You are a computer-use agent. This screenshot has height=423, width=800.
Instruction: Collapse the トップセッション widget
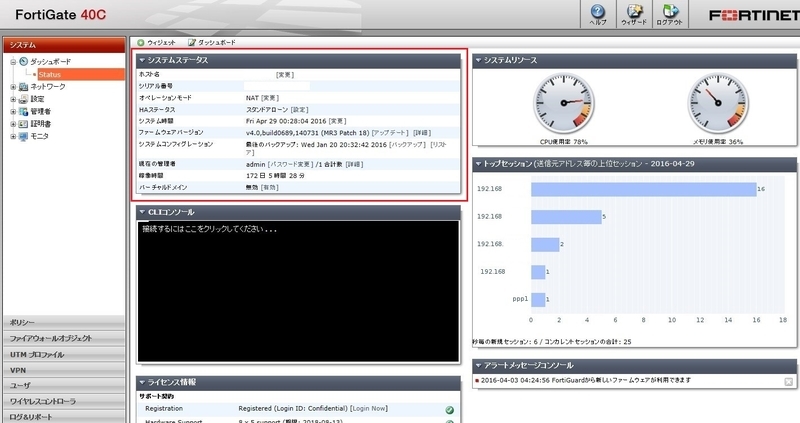479,164
